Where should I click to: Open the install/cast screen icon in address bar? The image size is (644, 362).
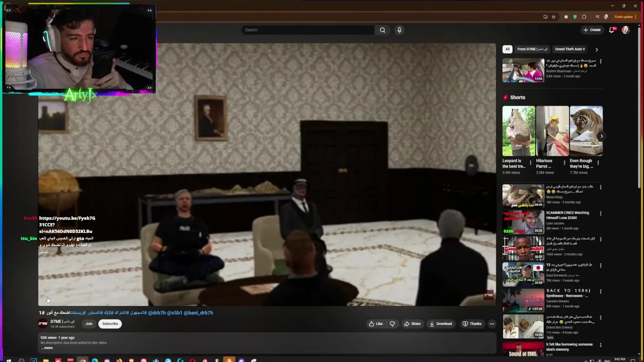(545, 17)
